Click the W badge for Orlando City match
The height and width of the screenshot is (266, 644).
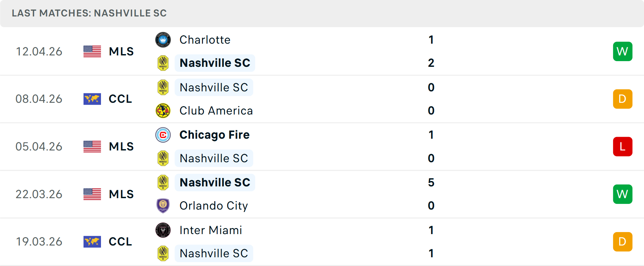click(x=623, y=194)
